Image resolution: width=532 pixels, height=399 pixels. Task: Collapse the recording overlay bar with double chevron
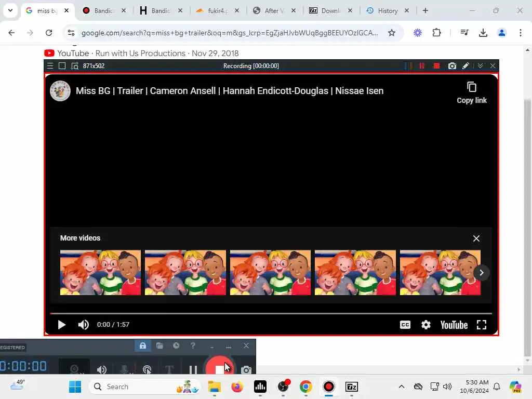[480, 66]
